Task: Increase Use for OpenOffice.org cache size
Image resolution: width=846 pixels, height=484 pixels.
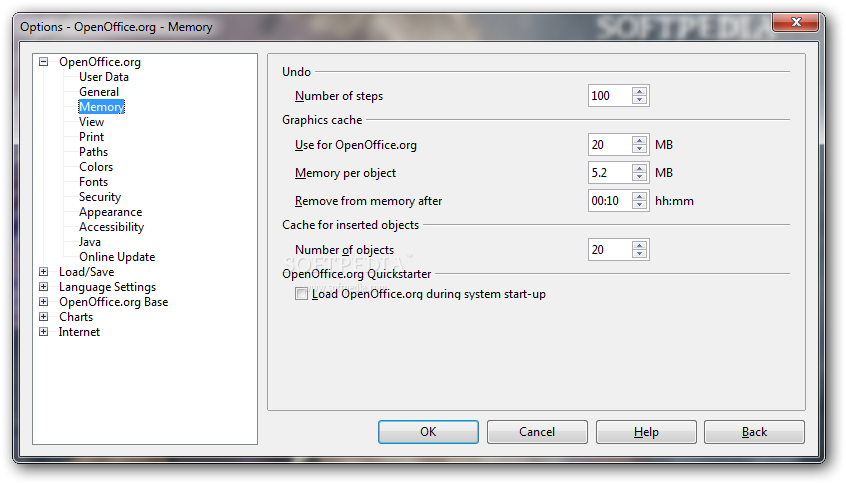Action: click(639, 141)
